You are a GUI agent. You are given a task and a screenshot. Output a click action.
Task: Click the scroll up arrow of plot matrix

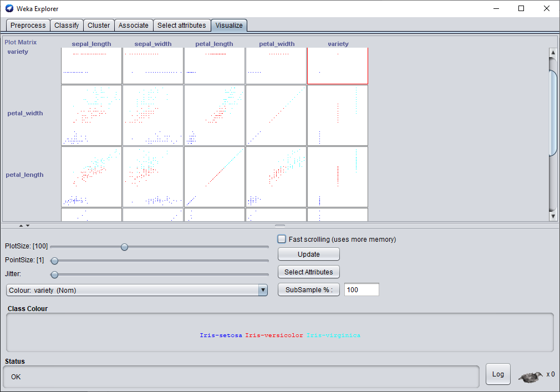552,53
